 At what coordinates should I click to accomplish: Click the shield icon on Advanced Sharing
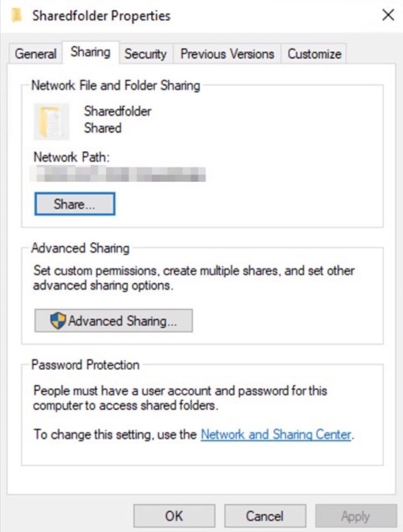pos(58,321)
